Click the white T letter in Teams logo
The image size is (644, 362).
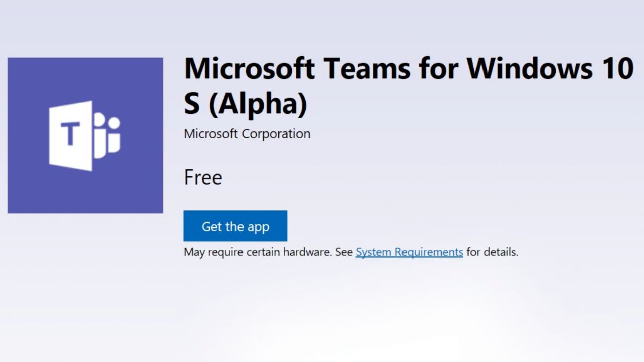[x=70, y=134]
